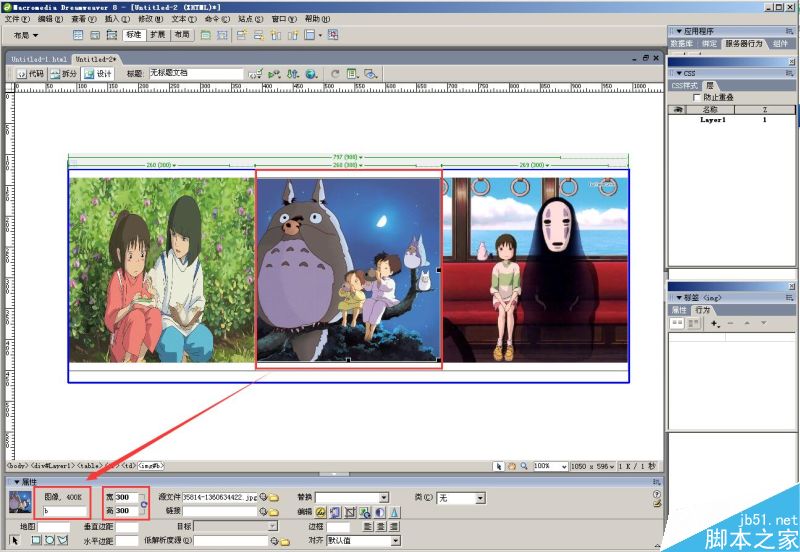800x552 pixels.
Task: Collapse the 属性 properties panel
Action: (x=16, y=482)
